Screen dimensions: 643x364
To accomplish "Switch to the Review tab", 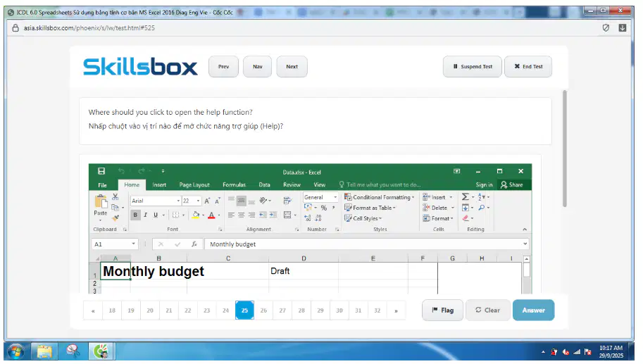I will (x=292, y=185).
